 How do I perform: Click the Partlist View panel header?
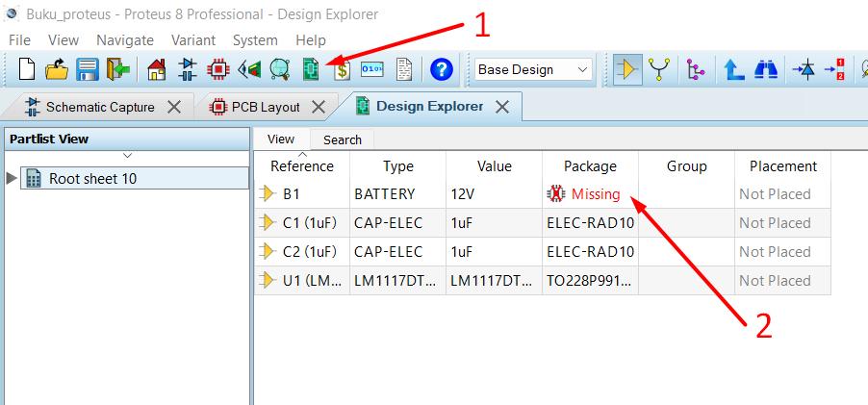(127, 139)
